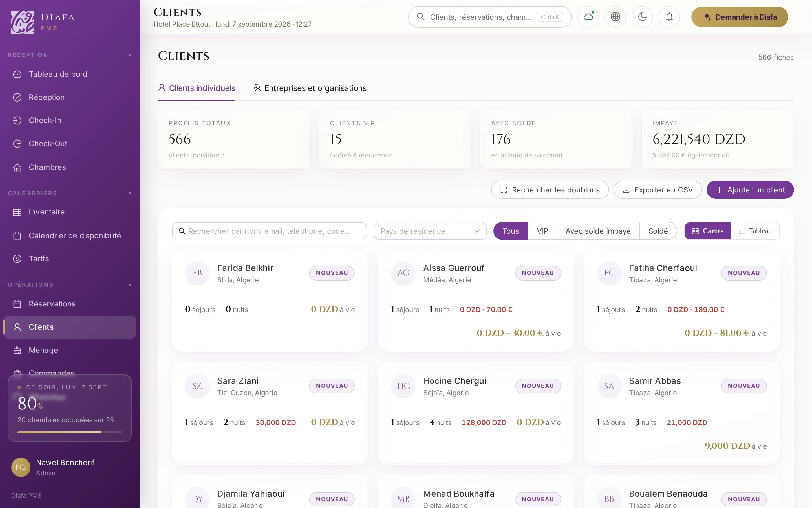Switch to Cartes view
This screenshot has height=508, width=812.
click(708, 231)
